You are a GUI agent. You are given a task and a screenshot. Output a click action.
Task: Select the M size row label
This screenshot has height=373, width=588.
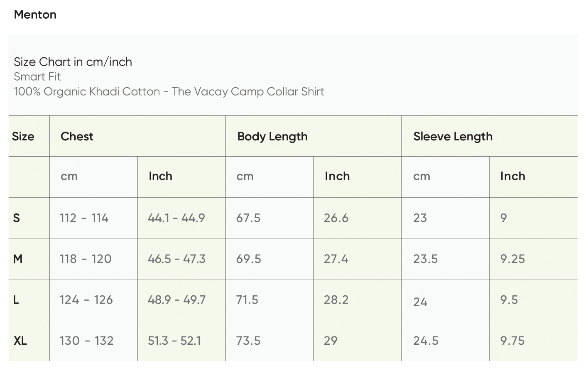17,259
